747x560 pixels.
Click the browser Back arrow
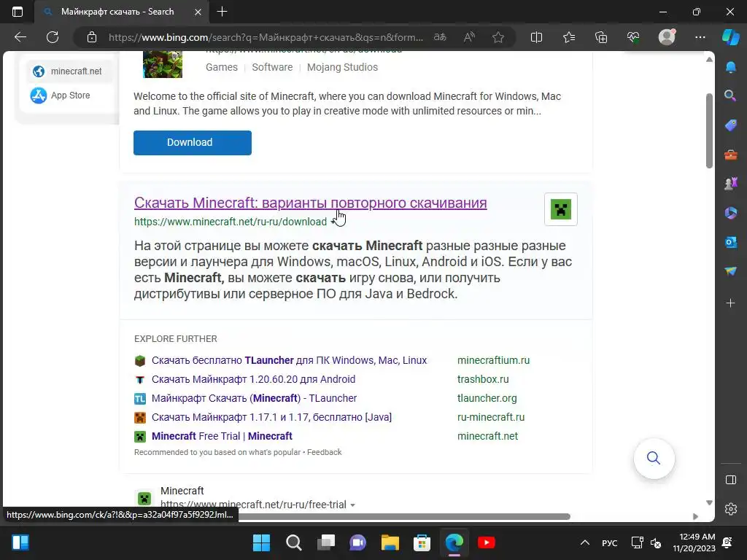(x=20, y=37)
